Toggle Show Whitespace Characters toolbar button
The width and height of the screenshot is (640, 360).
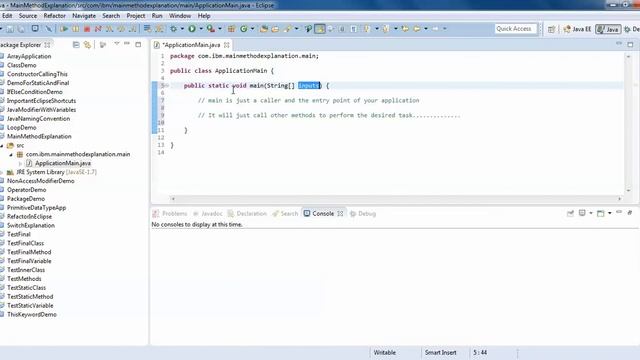[x=353, y=29]
